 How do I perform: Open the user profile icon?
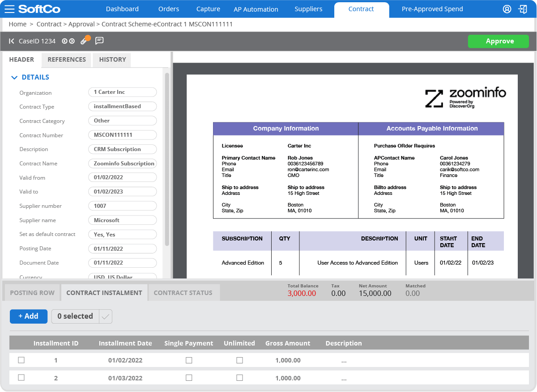point(507,9)
